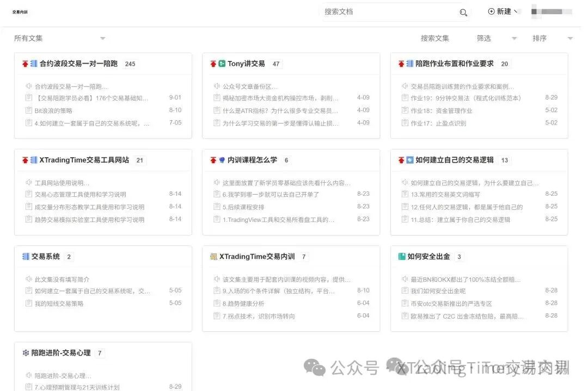Click the green book icon of 如何安全出金
Image resolution: width=588 pixels, height=391 pixels.
402,257
